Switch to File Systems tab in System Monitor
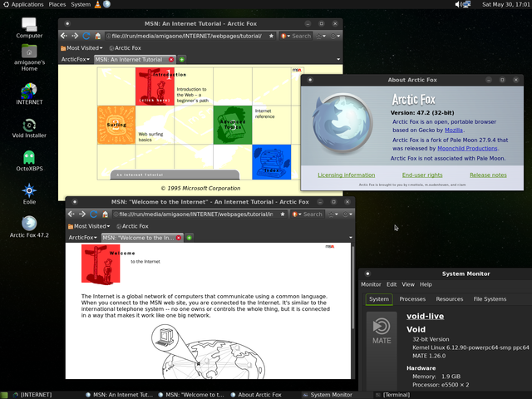The width and height of the screenshot is (532, 399). pyautogui.click(x=490, y=299)
